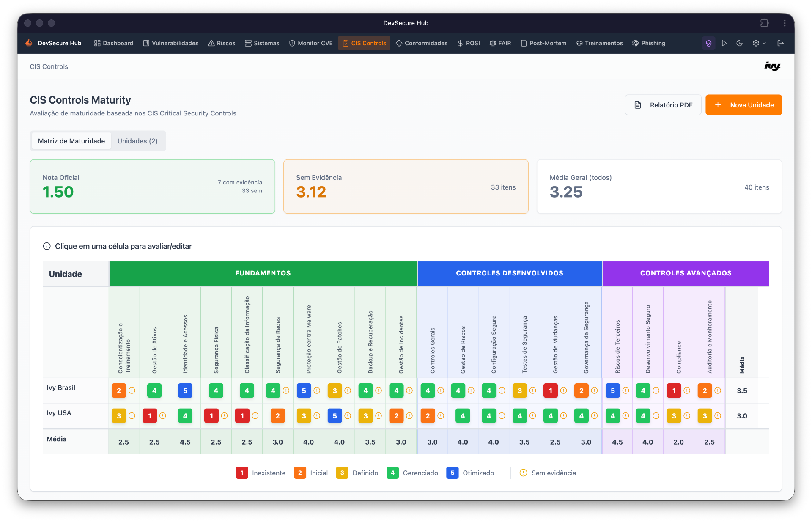
Task: Click the Ivy logo at top right
Action: coord(772,66)
